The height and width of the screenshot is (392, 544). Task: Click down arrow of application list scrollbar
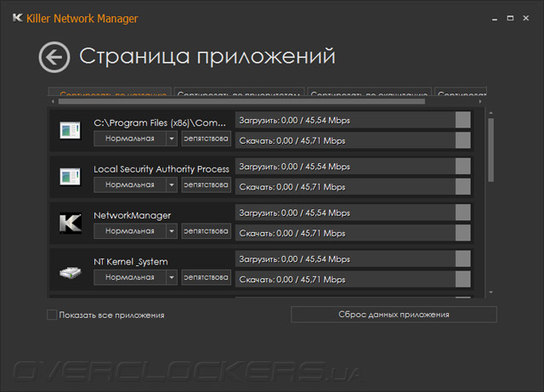[x=490, y=293]
